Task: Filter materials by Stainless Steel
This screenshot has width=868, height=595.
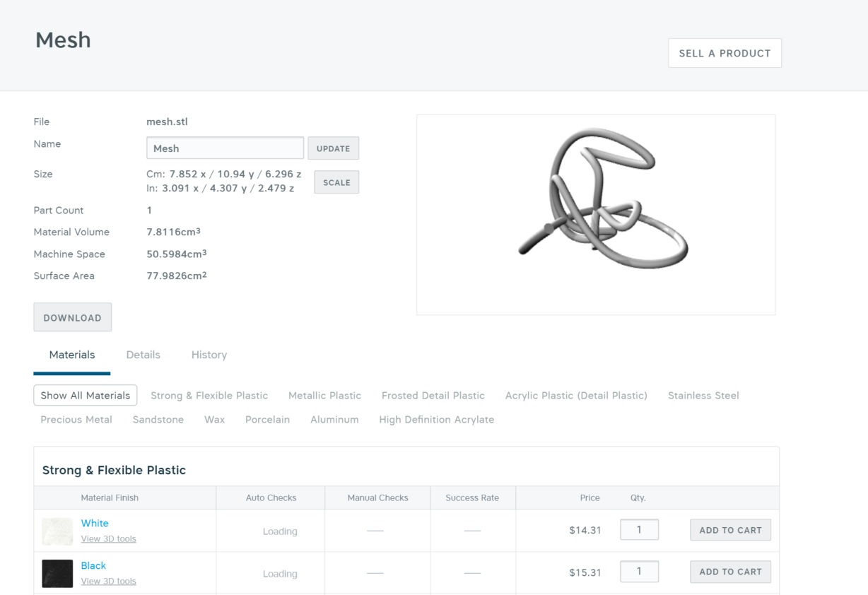Action: pyautogui.click(x=703, y=396)
